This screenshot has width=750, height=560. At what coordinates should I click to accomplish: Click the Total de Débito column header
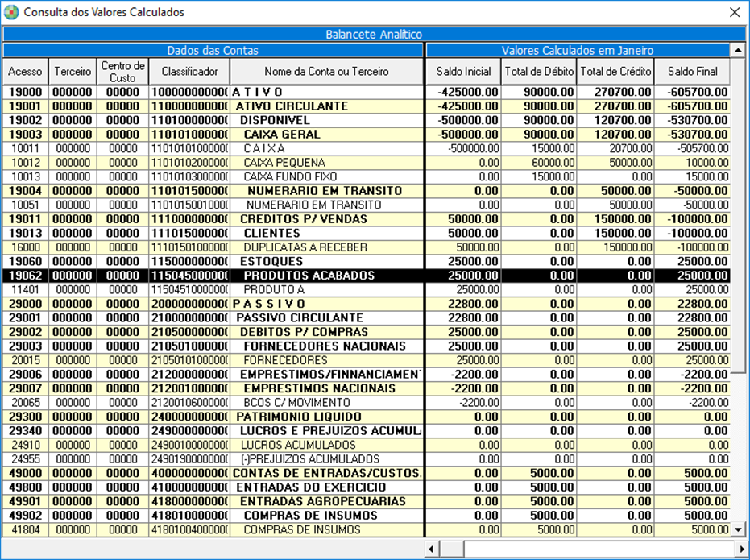click(x=539, y=72)
